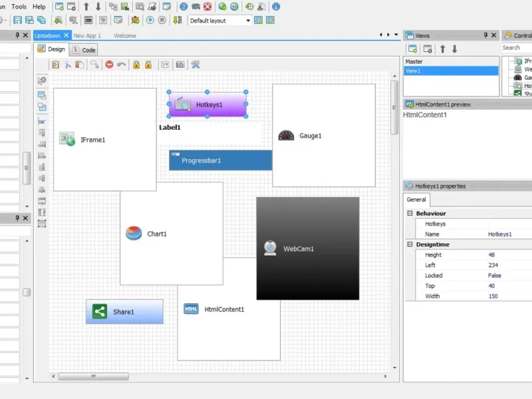Collapse the Designtime property group
Screen dimensions: 532x399
[x=410, y=244]
